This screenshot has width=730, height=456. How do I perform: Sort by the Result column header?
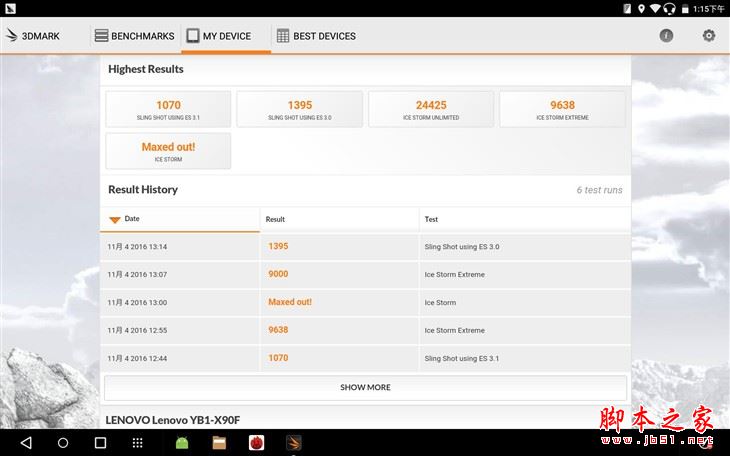point(275,219)
